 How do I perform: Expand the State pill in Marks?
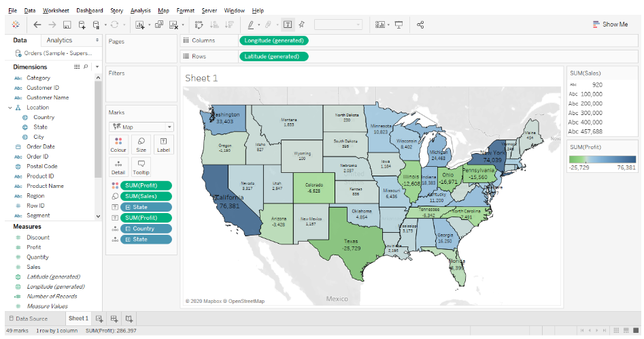126,207
